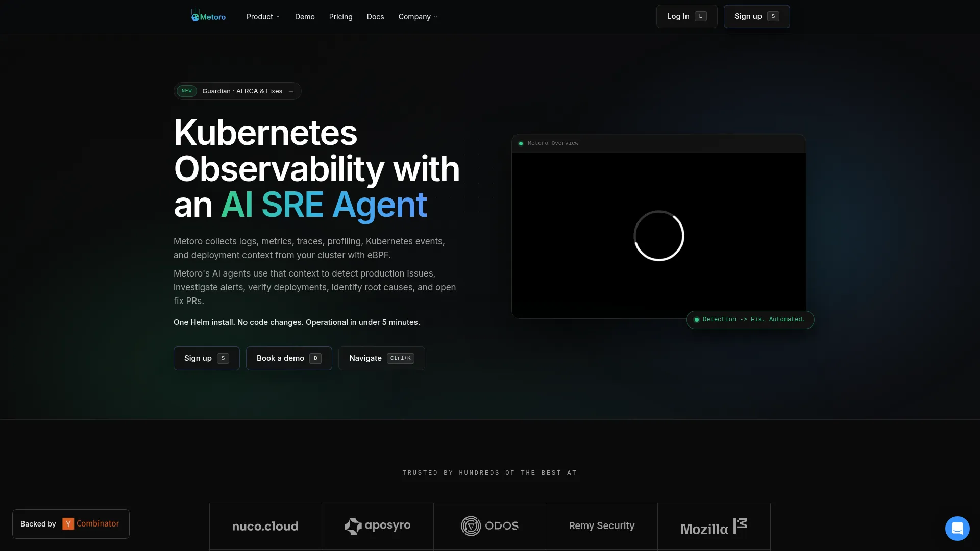
Task: Open the Navigate command palette button
Action: coord(382,358)
